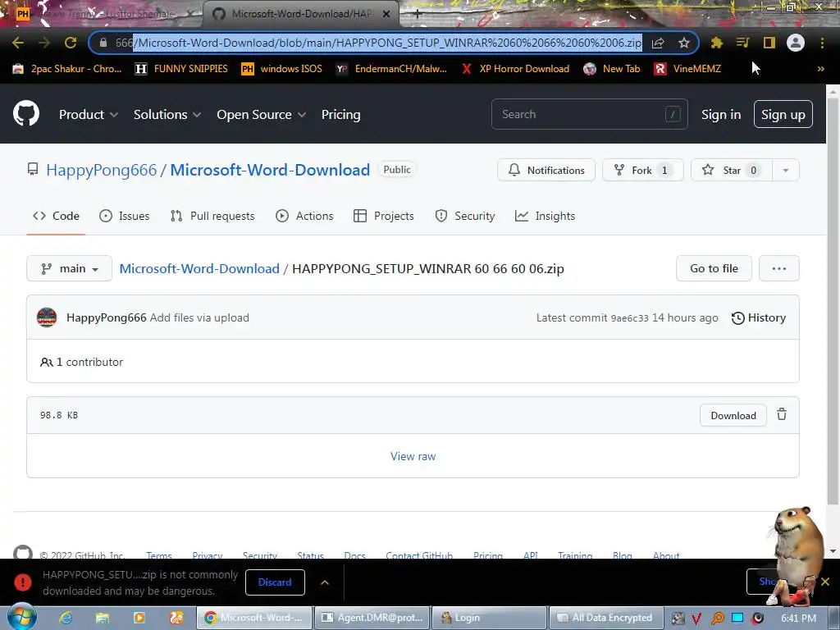Screen dimensions: 840x630
Task: Click the Download button
Action: tap(733, 415)
